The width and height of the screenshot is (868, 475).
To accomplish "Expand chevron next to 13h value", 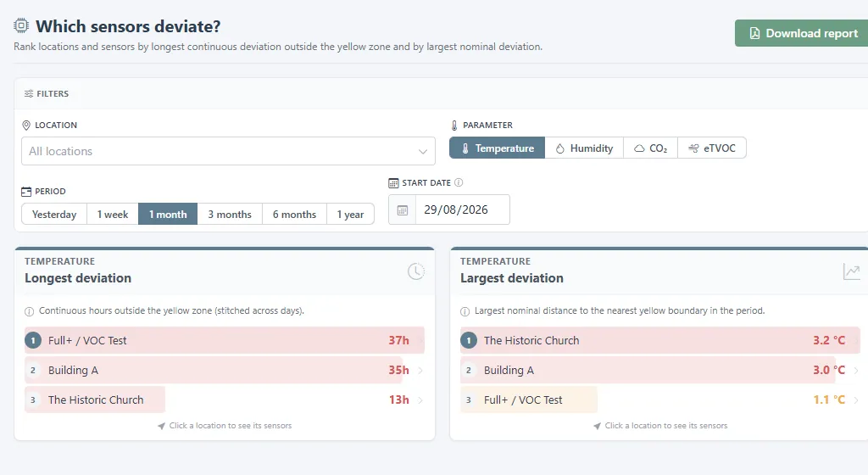I will (420, 400).
